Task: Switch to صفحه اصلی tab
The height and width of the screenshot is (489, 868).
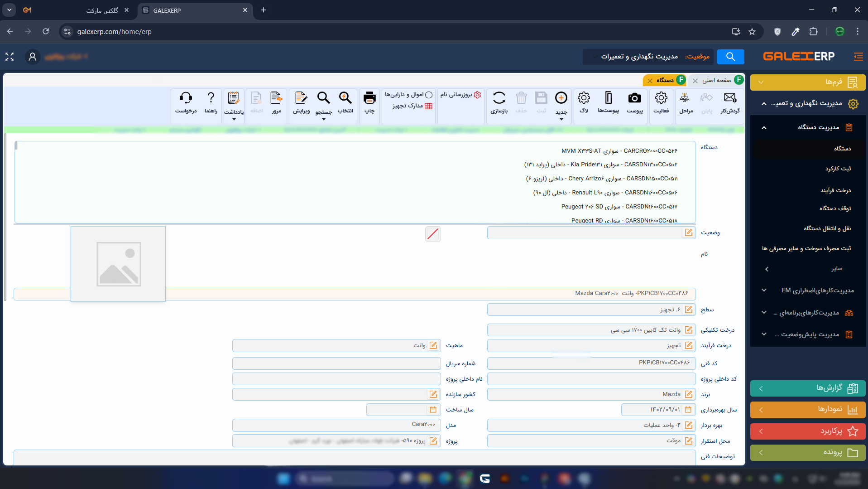Action: click(x=716, y=80)
